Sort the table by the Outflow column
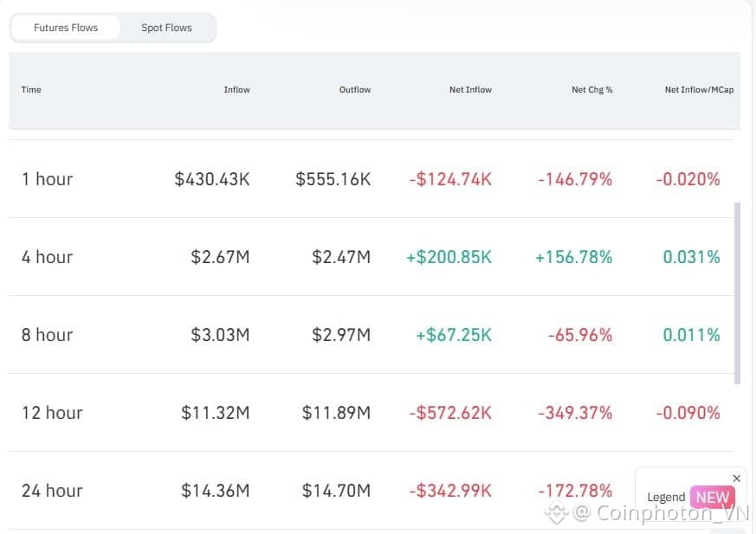This screenshot has width=756, height=534. coord(355,89)
